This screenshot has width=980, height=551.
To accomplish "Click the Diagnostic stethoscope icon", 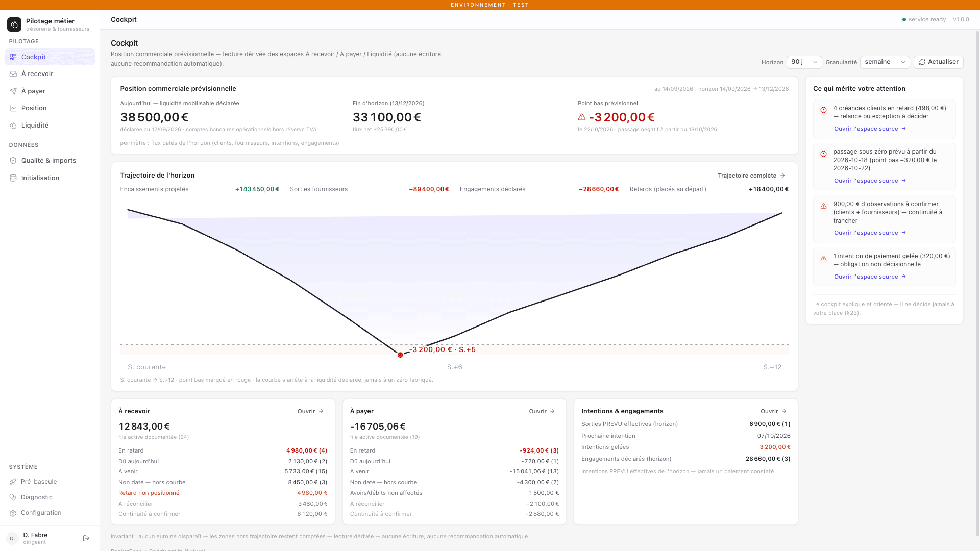I will [13, 497].
